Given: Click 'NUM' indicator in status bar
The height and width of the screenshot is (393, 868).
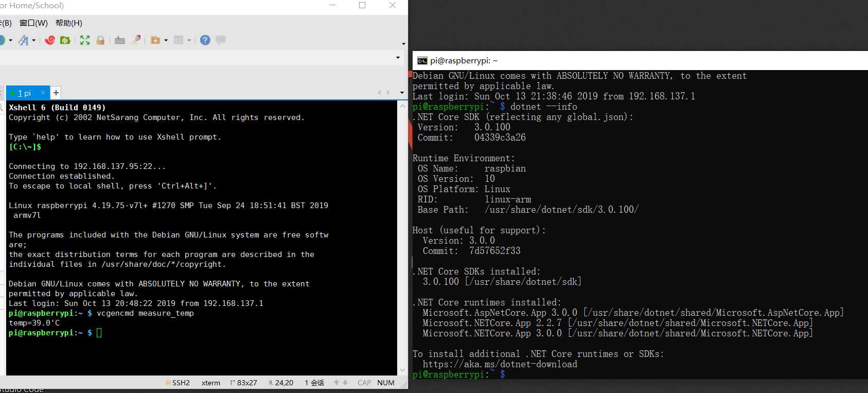Looking at the screenshot, I should pos(386,383).
